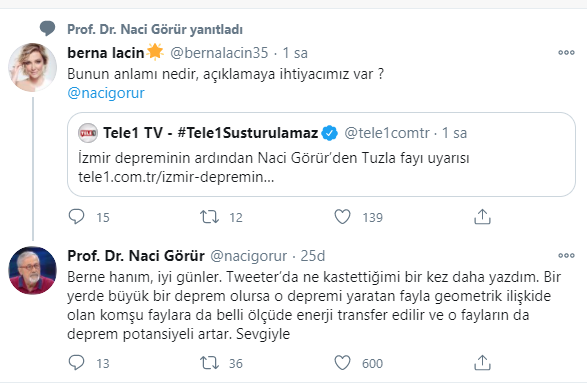
Task: Retweet berna lacin's tweet
Action: tap(209, 217)
